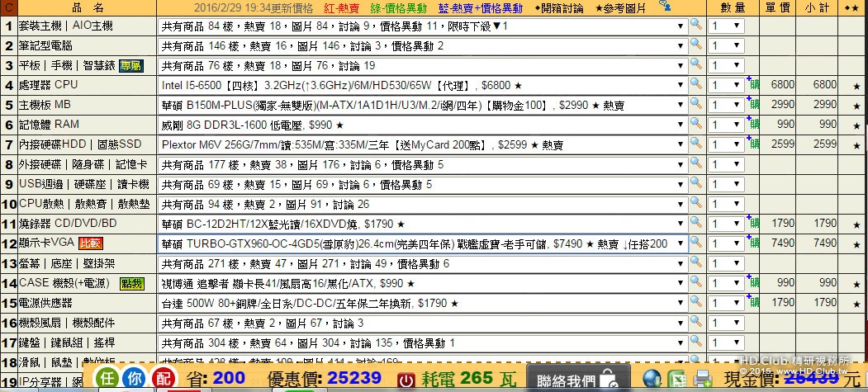Click the blue 你 circle icon

[x=135, y=379]
